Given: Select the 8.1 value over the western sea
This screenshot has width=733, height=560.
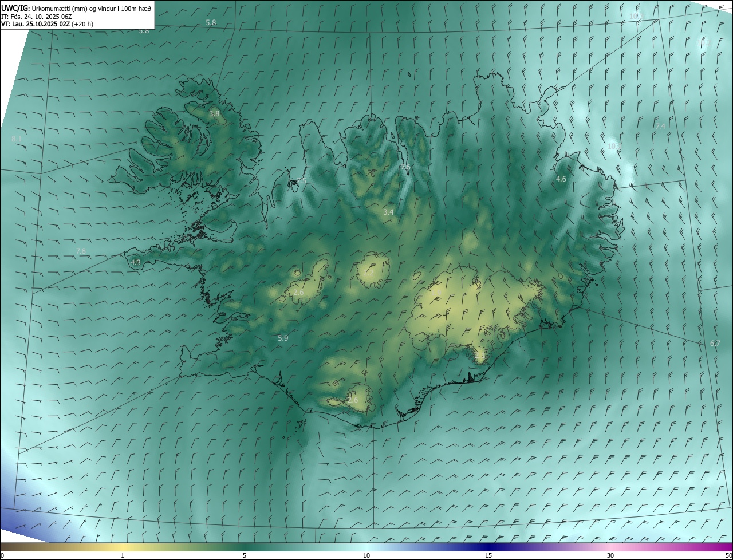Looking at the screenshot, I should (x=17, y=139).
